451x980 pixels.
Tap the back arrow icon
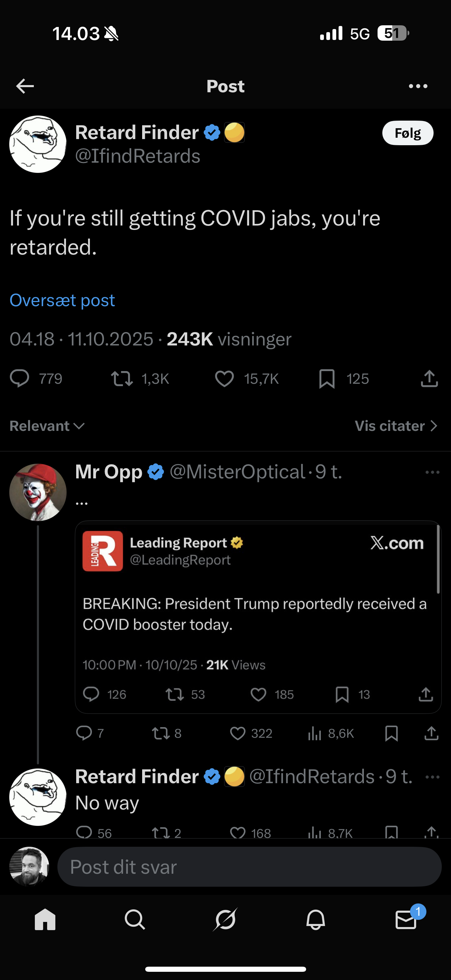pyautogui.click(x=25, y=86)
